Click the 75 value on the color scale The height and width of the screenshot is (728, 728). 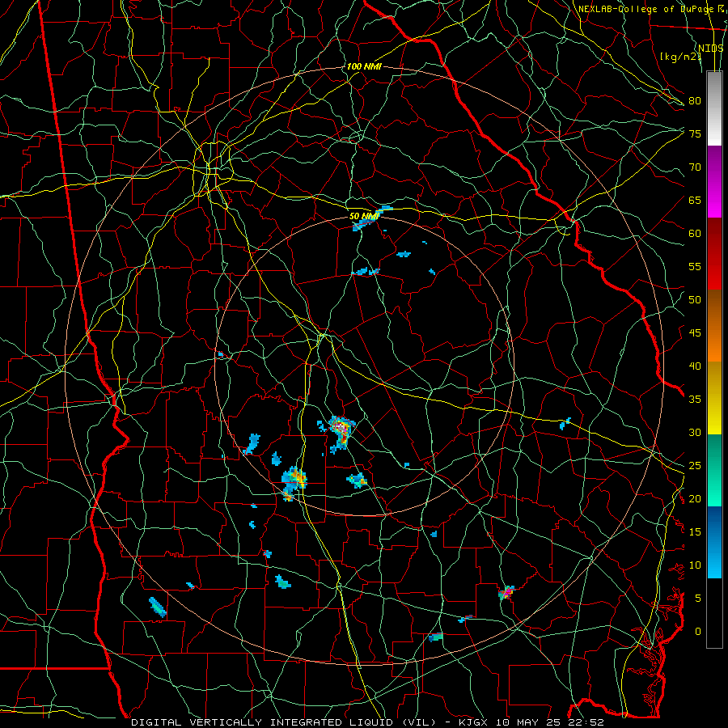point(695,133)
